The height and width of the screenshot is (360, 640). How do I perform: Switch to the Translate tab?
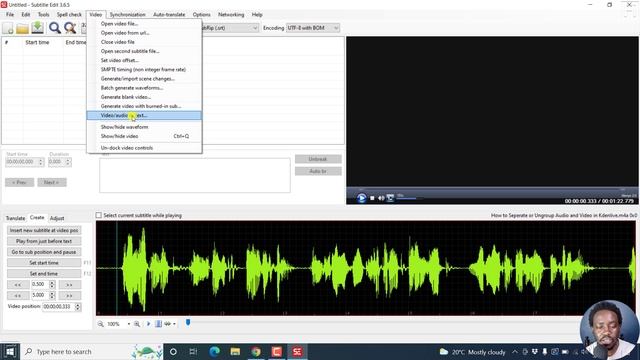pyautogui.click(x=16, y=218)
